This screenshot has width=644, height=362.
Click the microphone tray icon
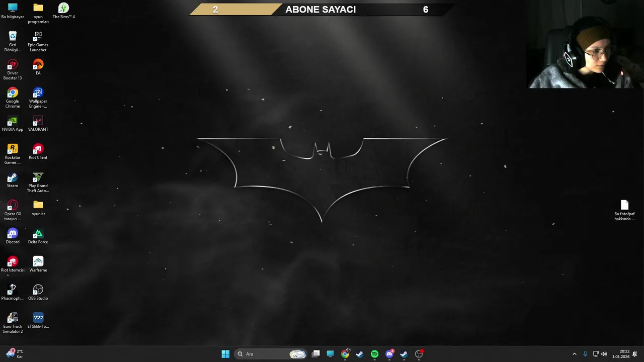(x=585, y=354)
